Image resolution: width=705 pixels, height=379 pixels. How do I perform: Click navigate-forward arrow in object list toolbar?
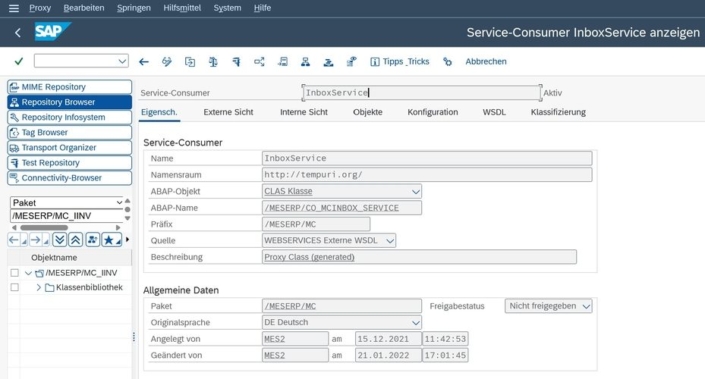[36, 240]
